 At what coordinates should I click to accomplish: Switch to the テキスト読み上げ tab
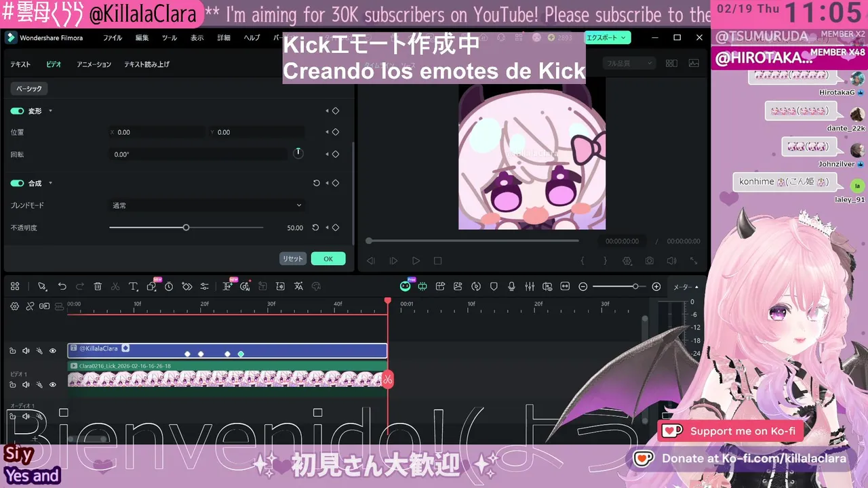click(x=146, y=64)
